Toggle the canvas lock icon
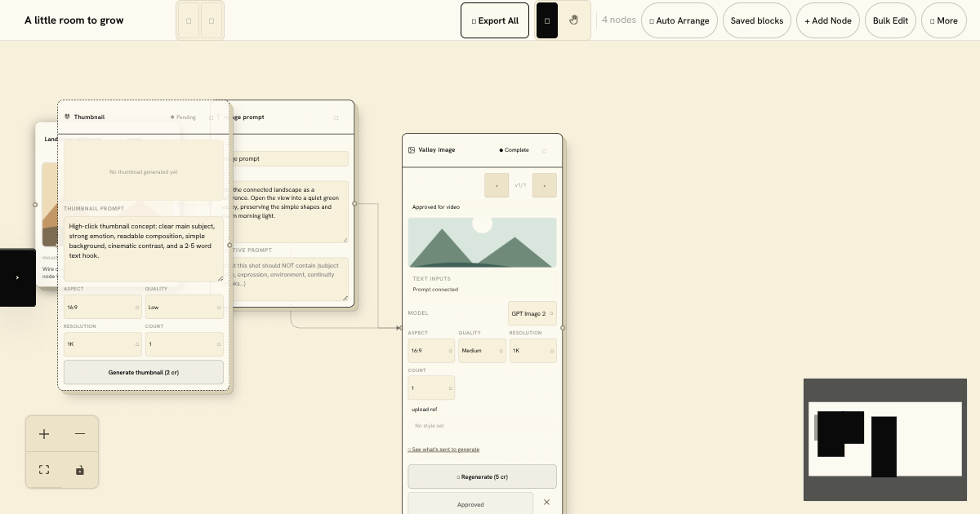The image size is (980, 514). 80,470
